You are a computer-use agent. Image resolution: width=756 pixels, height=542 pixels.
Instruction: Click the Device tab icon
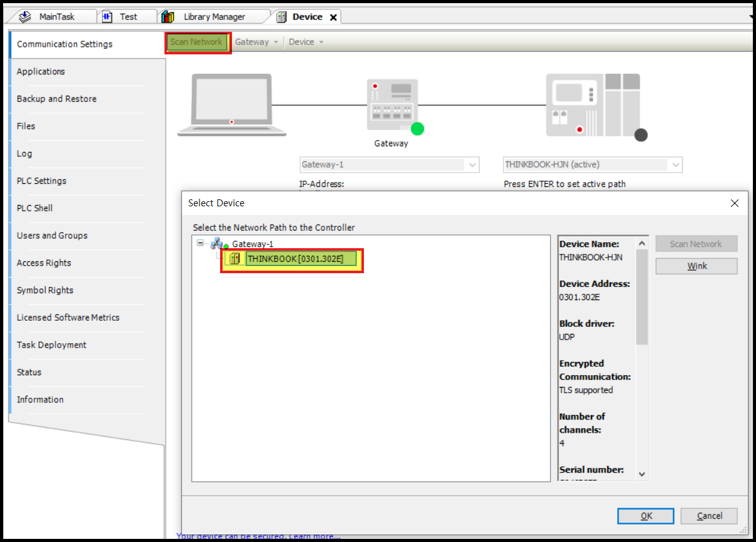click(x=281, y=17)
